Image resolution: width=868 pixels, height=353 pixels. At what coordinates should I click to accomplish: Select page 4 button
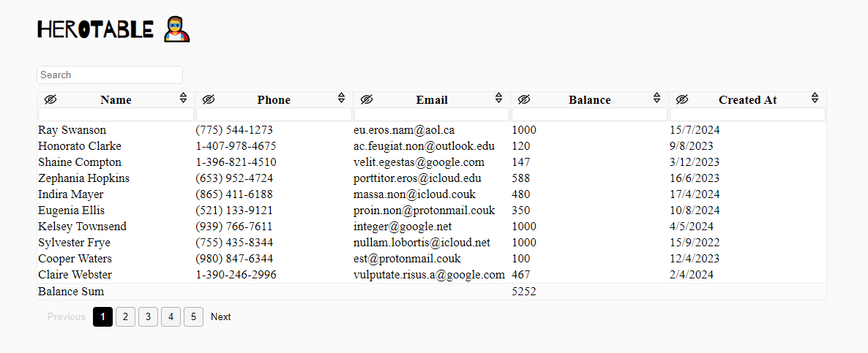pos(171,316)
